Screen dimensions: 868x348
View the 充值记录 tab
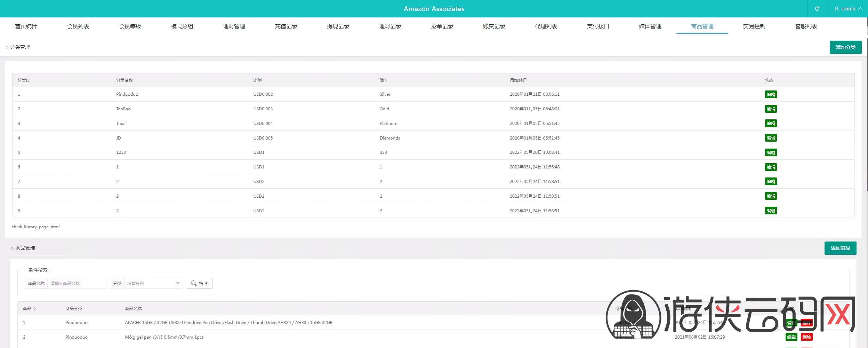286,26
